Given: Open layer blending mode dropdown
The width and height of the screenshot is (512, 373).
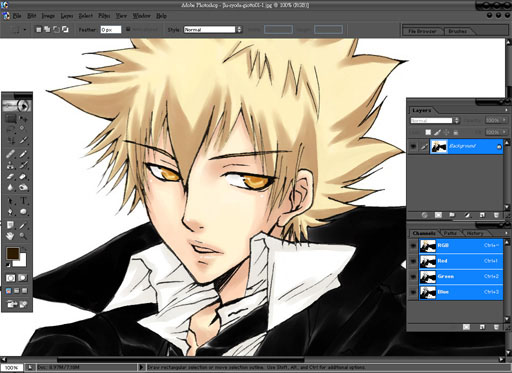Looking at the screenshot, I should click(435, 120).
